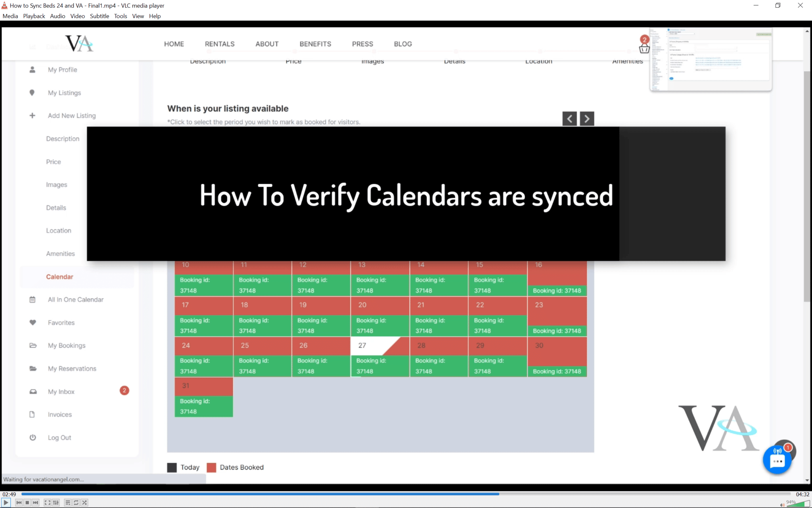812x508 pixels.
Task: Toggle random shuffle playback
Action: click(84, 502)
